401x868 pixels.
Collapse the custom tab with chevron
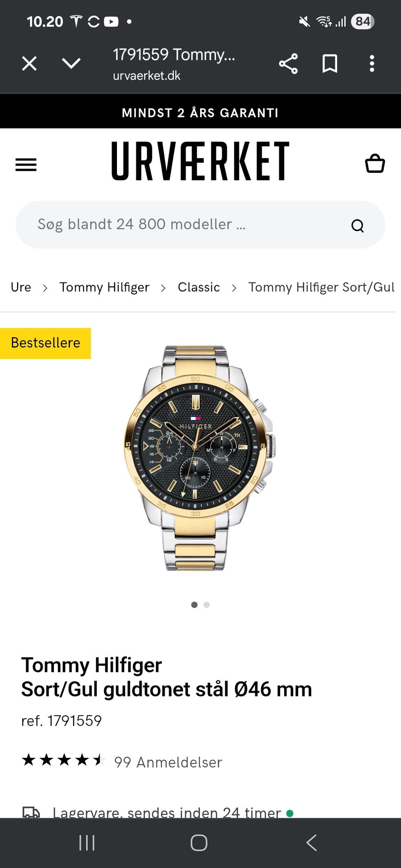pos(71,63)
